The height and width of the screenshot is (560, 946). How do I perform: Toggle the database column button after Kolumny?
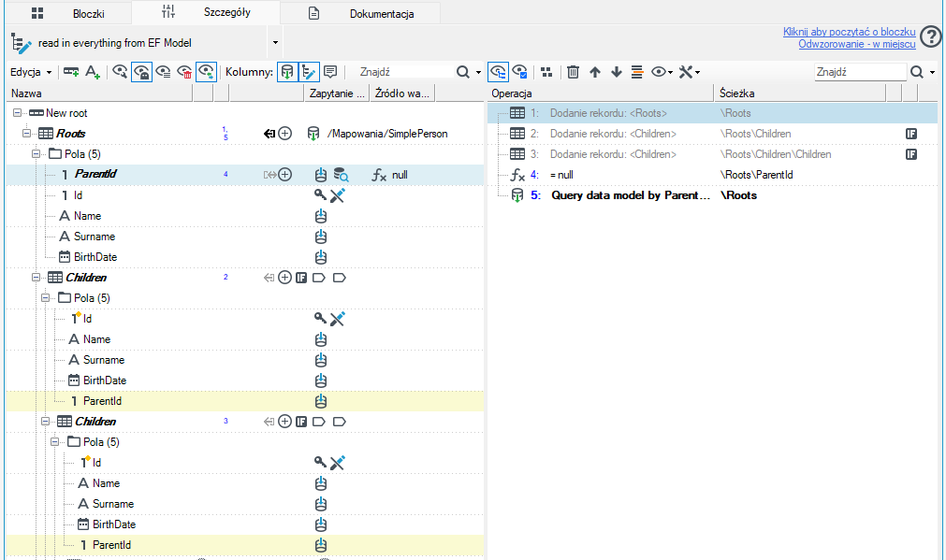tap(287, 72)
